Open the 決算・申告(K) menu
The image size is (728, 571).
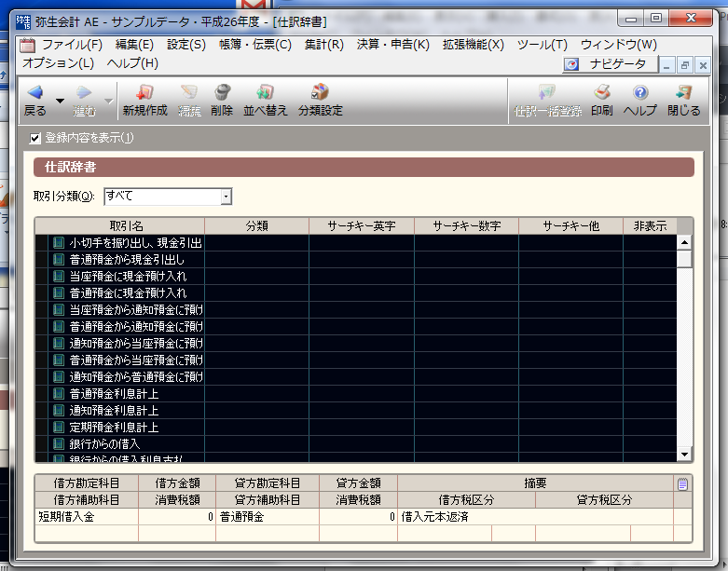[392, 44]
